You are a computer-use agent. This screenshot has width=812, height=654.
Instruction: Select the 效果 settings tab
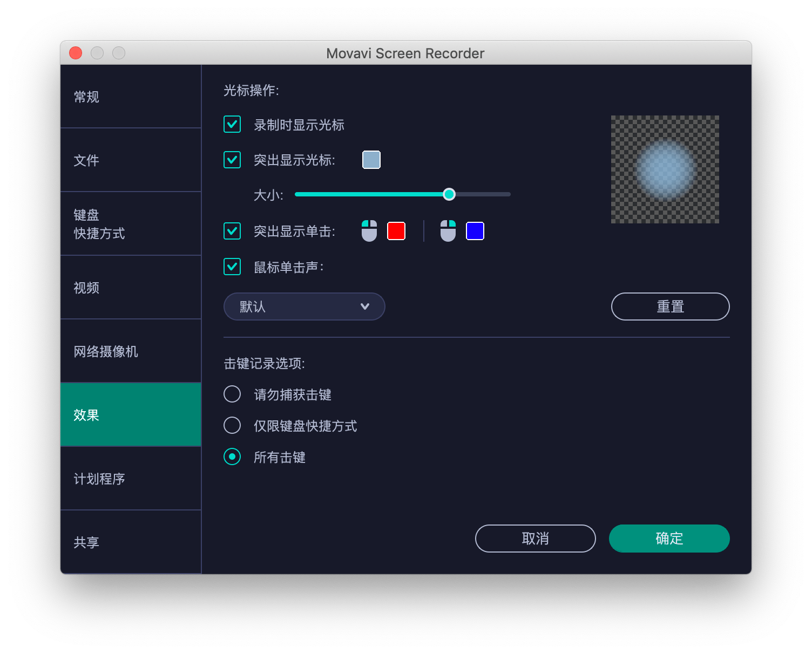[x=131, y=415]
